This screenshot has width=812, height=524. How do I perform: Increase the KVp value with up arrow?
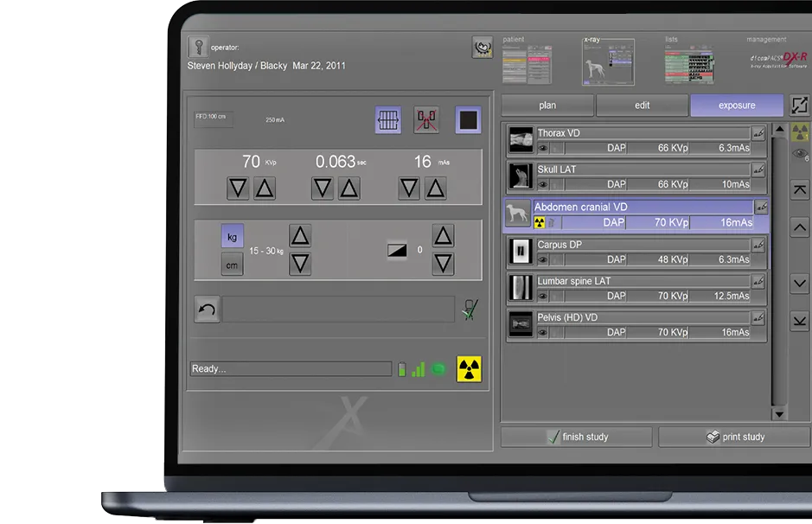coord(265,189)
